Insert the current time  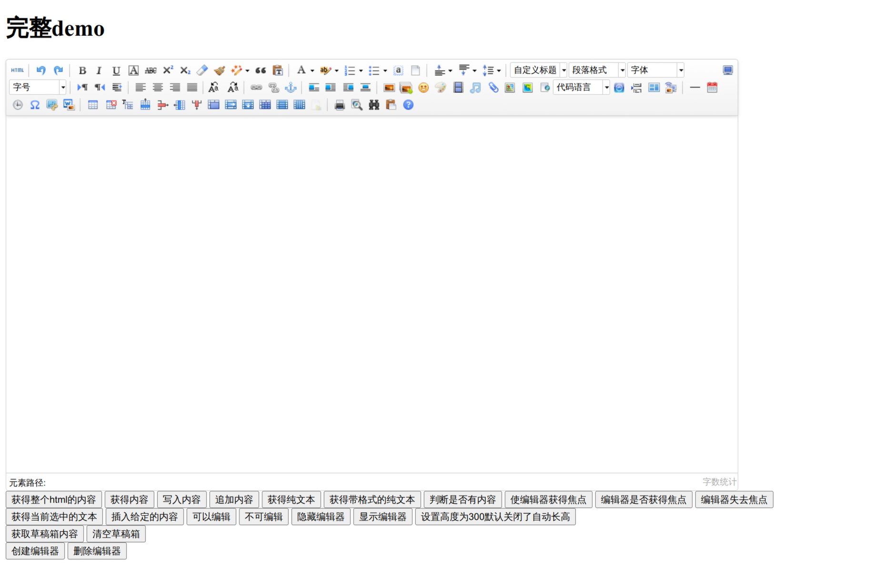point(18,105)
